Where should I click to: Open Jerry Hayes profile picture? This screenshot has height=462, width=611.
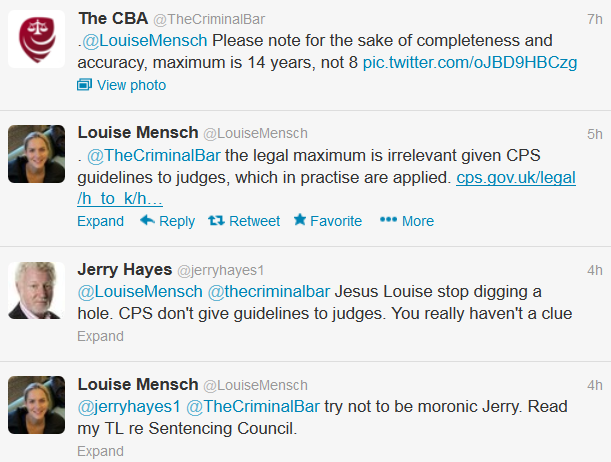click(37, 291)
